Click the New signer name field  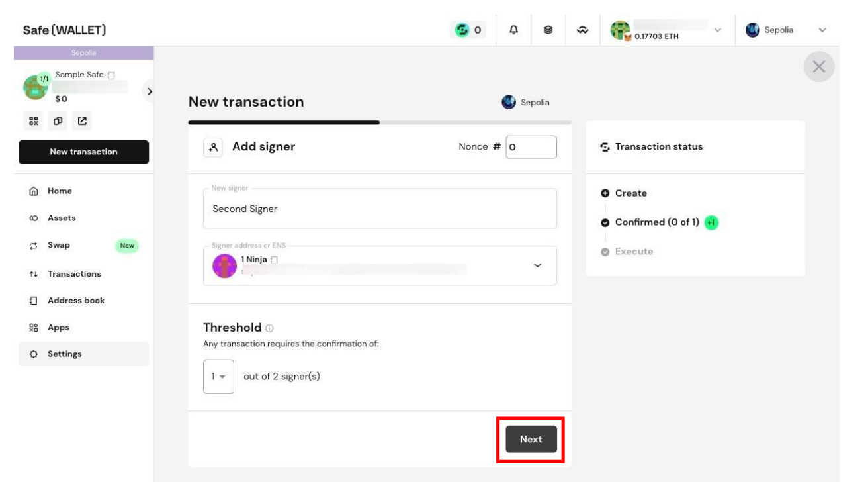380,209
